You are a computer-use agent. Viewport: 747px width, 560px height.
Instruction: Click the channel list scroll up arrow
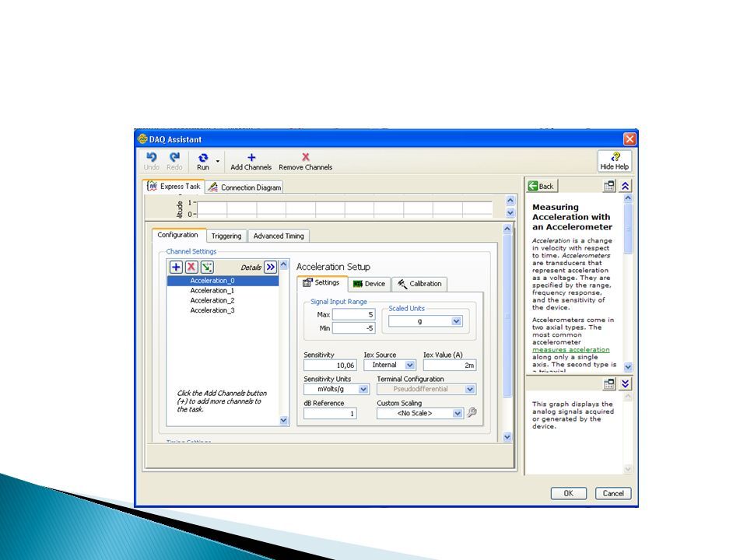click(x=284, y=264)
